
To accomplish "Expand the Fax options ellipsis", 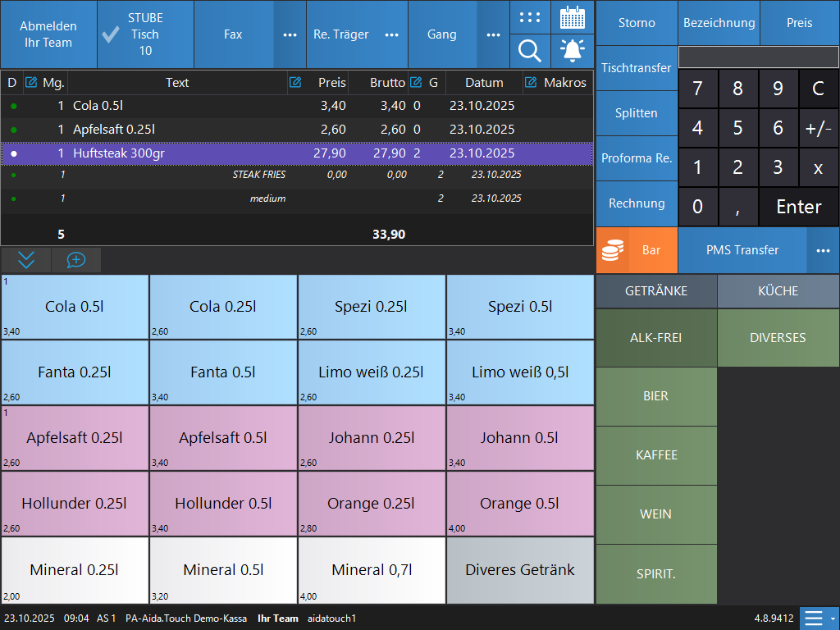I will tap(290, 34).
